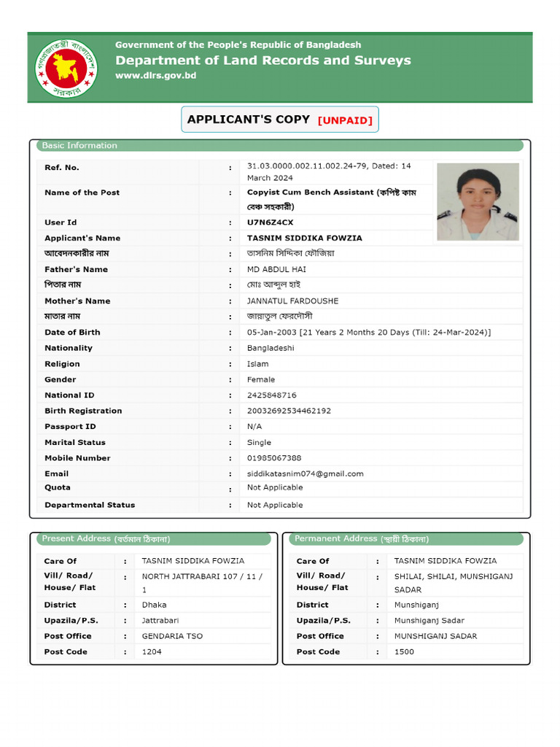Click National ID number 2425848716
560x747 pixels.
pos(271,395)
